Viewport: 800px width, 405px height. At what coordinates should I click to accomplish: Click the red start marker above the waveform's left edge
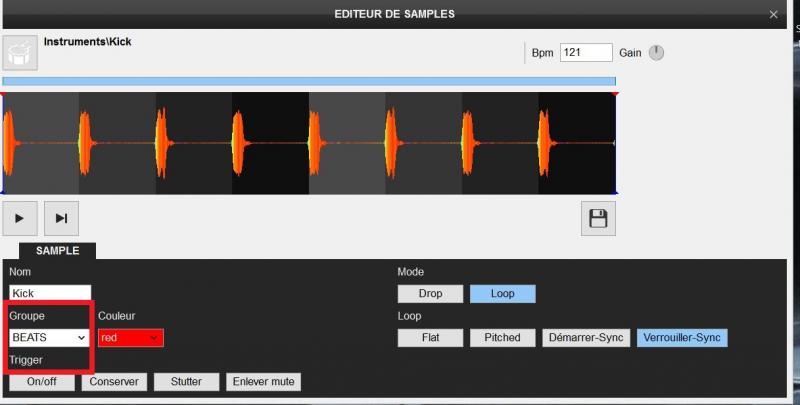point(4,94)
